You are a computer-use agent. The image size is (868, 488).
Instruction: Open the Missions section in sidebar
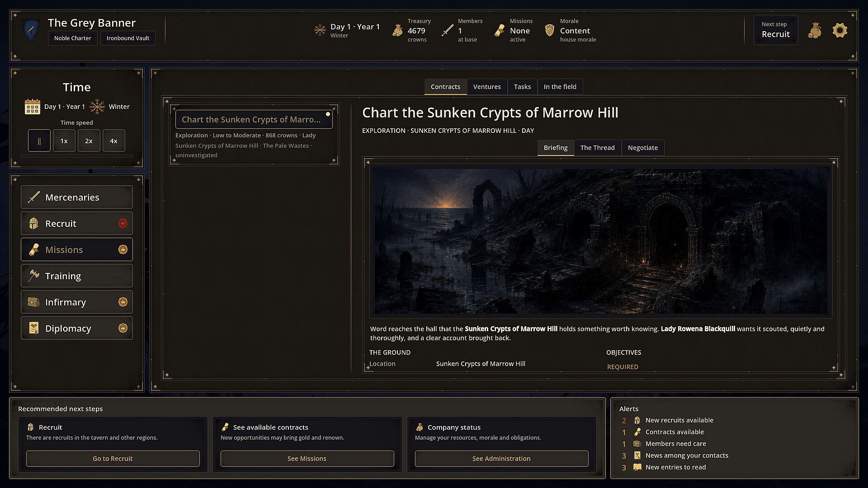pyautogui.click(x=77, y=249)
